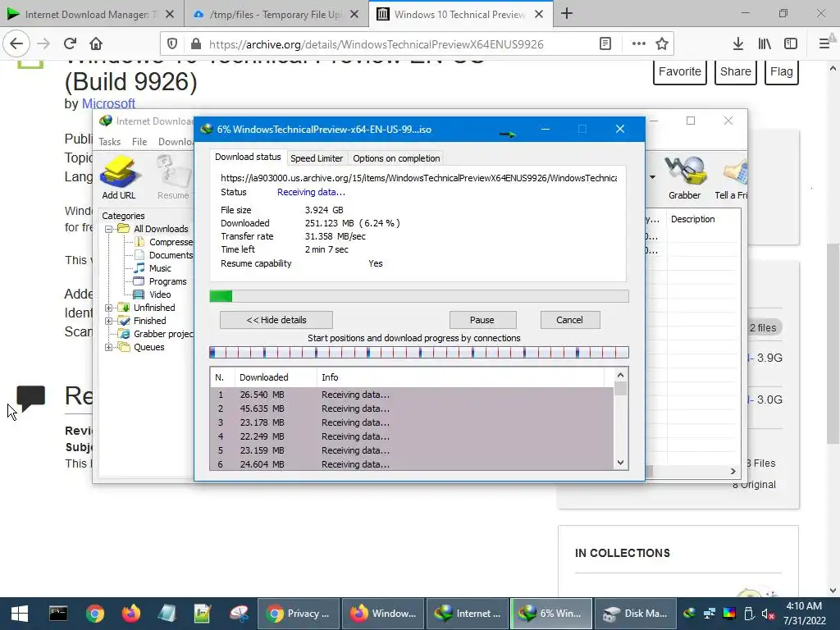
Task: Open the Command Prompt taskbar icon
Action: click(x=58, y=614)
